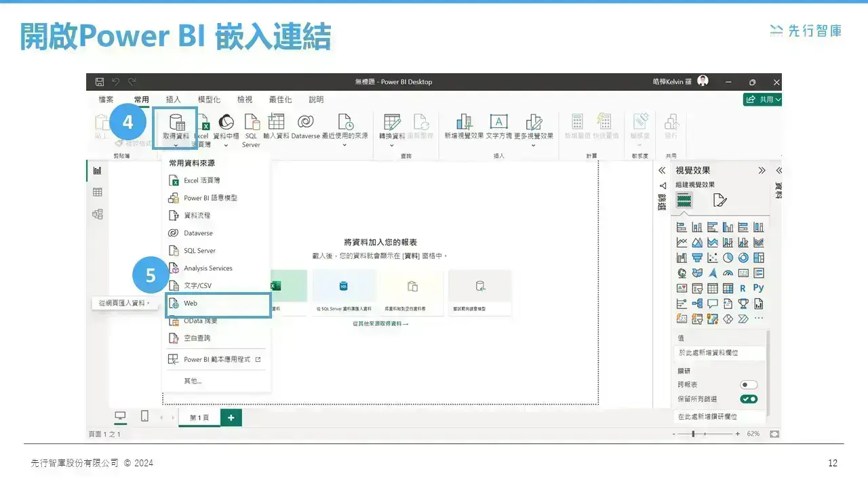Open the 檢視 ribbon tab
The image size is (868, 488).
[245, 99]
